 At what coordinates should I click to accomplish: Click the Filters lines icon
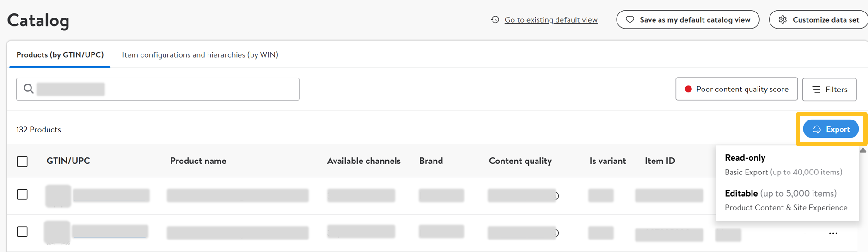point(817,90)
